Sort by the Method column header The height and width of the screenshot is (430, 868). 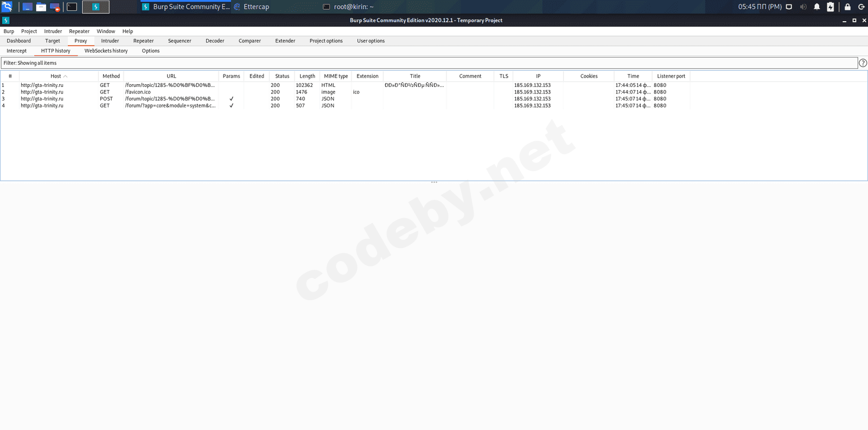click(x=111, y=76)
